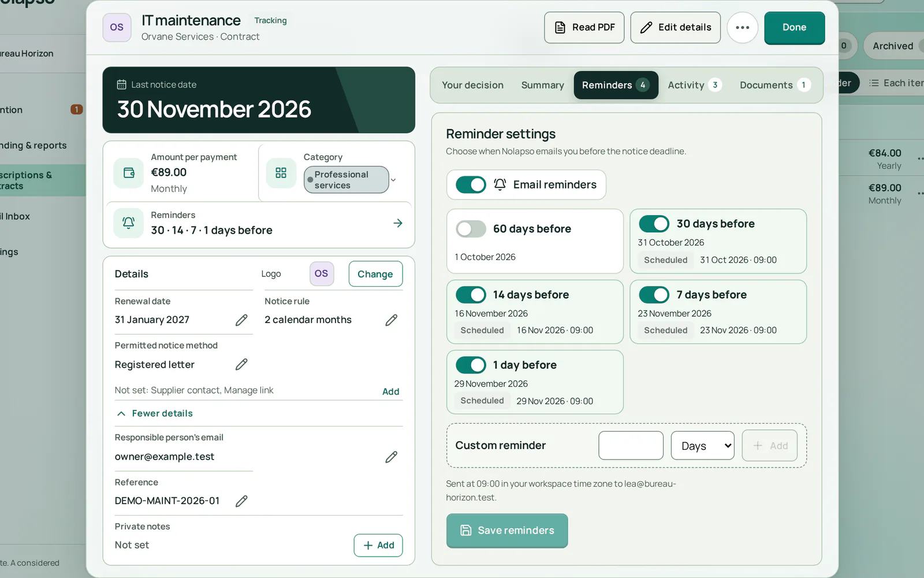Switch to the Your decision tab

coord(472,85)
